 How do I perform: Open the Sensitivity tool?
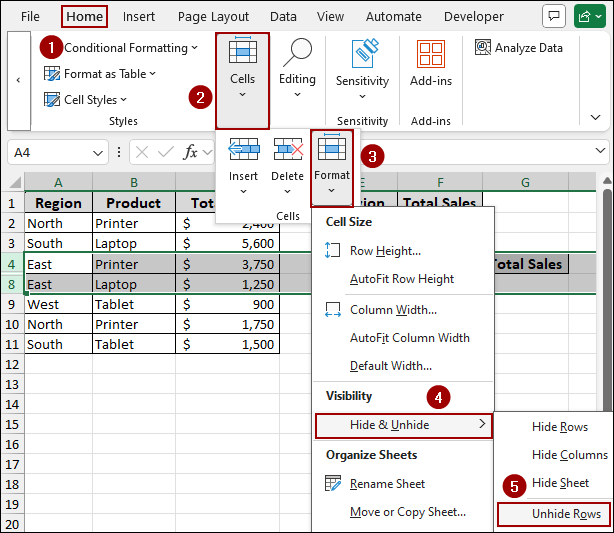pyautogui.click(x=362, y=67)
